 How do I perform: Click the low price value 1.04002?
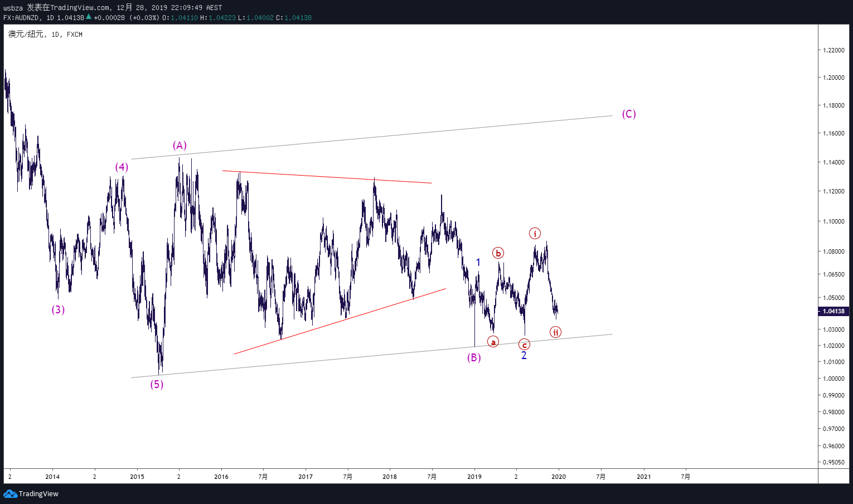[x=260, y=17]
